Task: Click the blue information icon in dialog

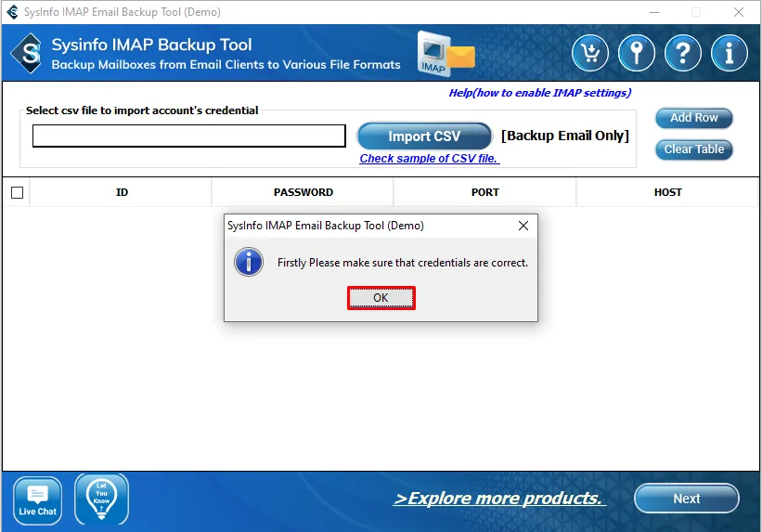Action: [x=249, y=262]
